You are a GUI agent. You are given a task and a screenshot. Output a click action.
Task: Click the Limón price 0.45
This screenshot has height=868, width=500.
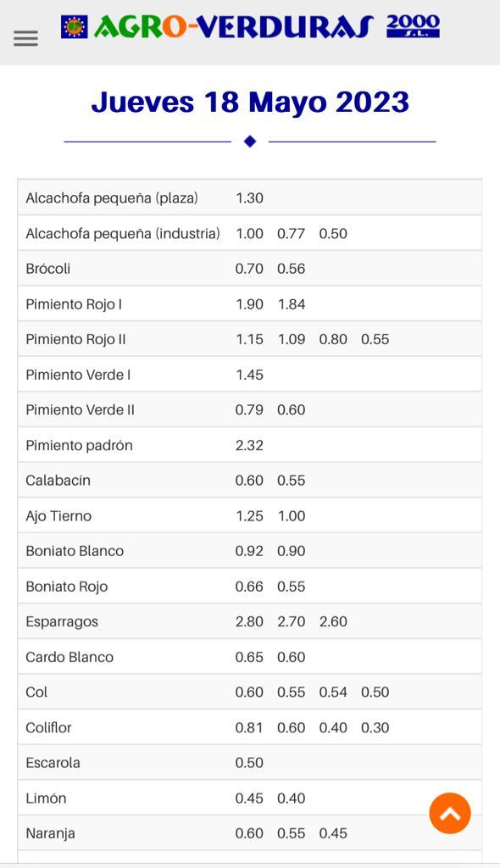click(x=249, y=798)
